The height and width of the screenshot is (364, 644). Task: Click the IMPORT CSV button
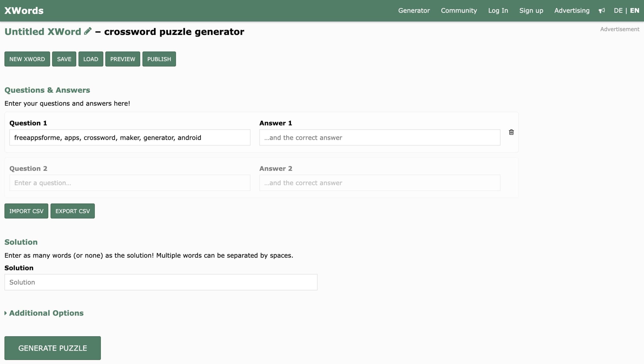(x=26, y=211)
